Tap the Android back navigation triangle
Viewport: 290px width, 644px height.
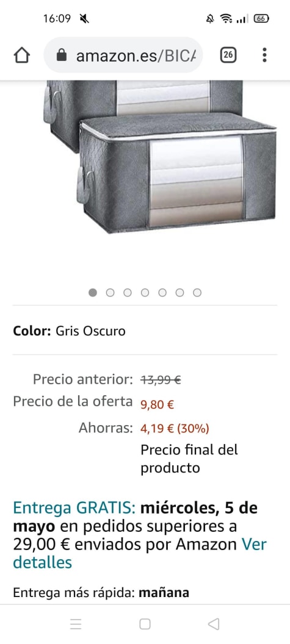(x=214, y=624)
